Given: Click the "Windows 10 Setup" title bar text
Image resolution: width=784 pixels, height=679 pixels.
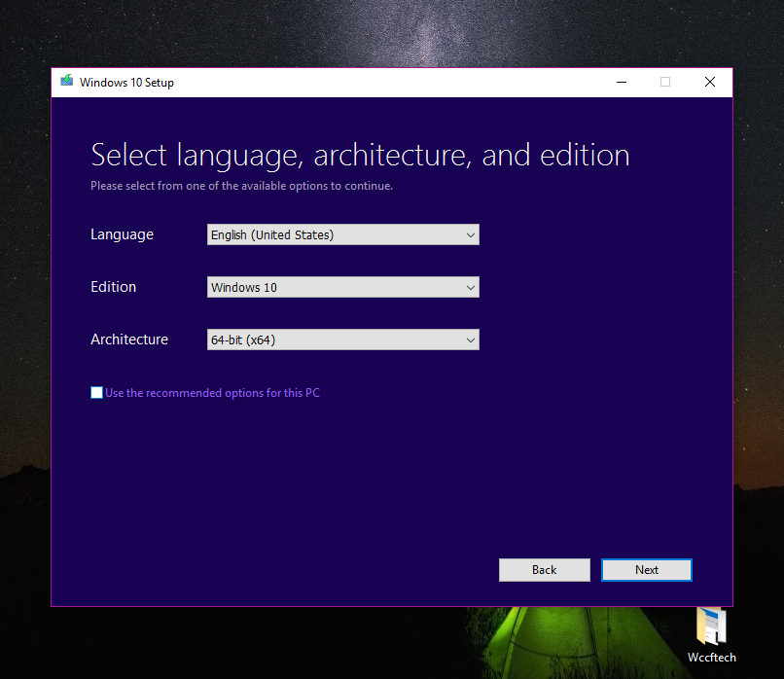Looking at the screenshot, I should pyautogui.click(x=126, y=83).
